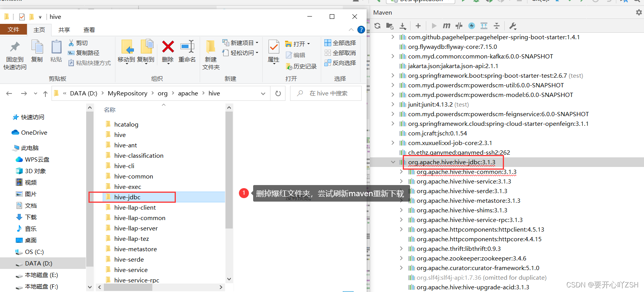Switch to Share ribbon tab
This screenshot has height=292, width=644.
point(64,30)
